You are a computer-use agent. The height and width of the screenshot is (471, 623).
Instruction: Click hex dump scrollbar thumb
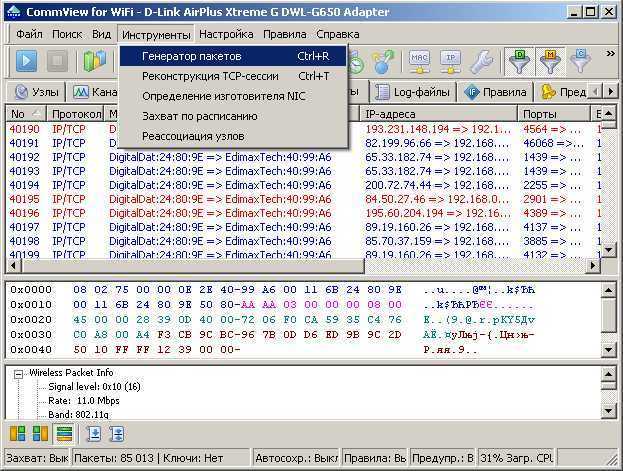[609, 316]
